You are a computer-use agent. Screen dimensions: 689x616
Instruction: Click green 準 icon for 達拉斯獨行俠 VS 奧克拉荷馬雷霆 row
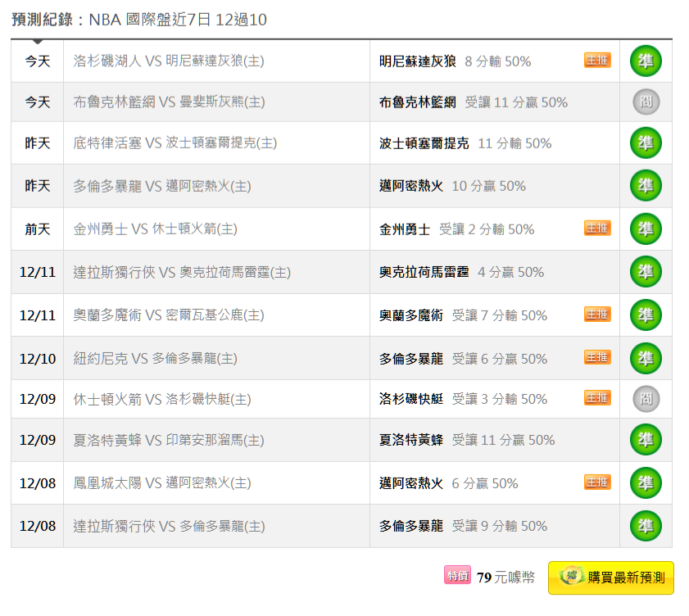[x=646, y=272]
